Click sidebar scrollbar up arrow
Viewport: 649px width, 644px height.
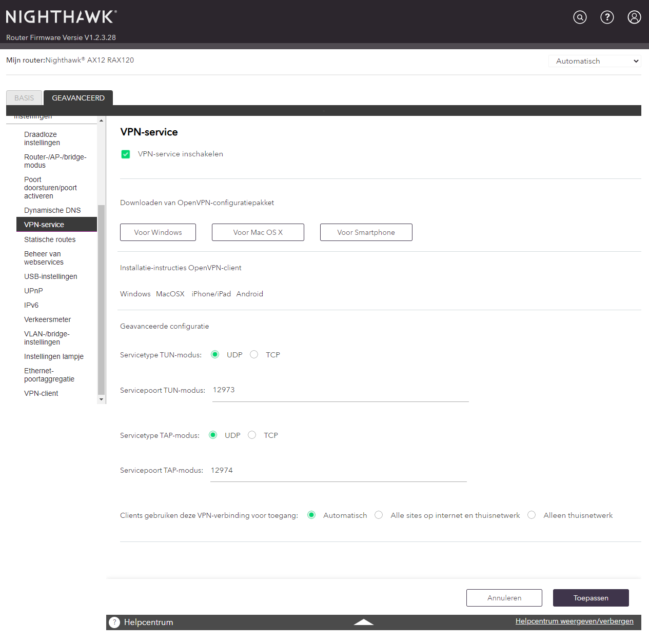[x=101, y=120]
